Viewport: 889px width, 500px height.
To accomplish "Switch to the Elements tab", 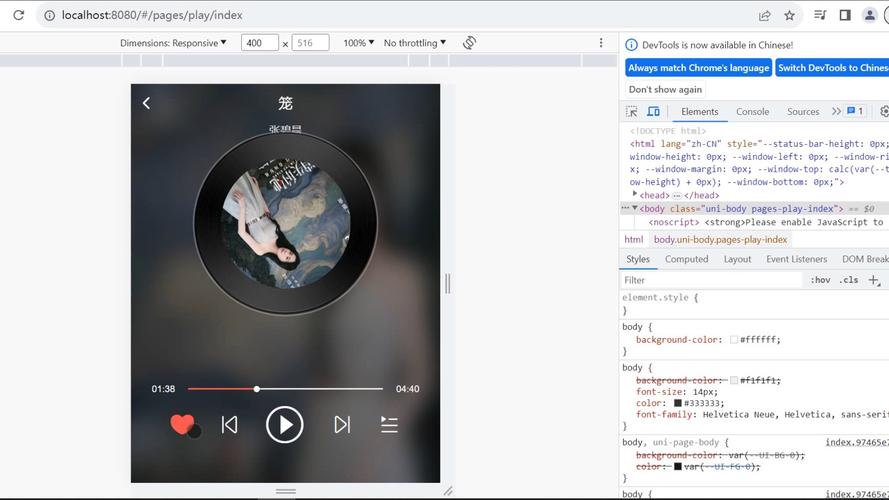I will (700, 112).
